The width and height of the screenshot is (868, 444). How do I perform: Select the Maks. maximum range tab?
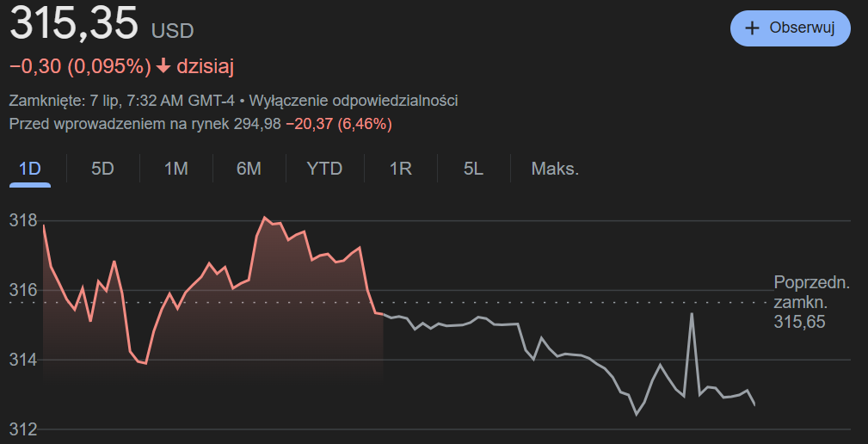[x=555, y=169]
